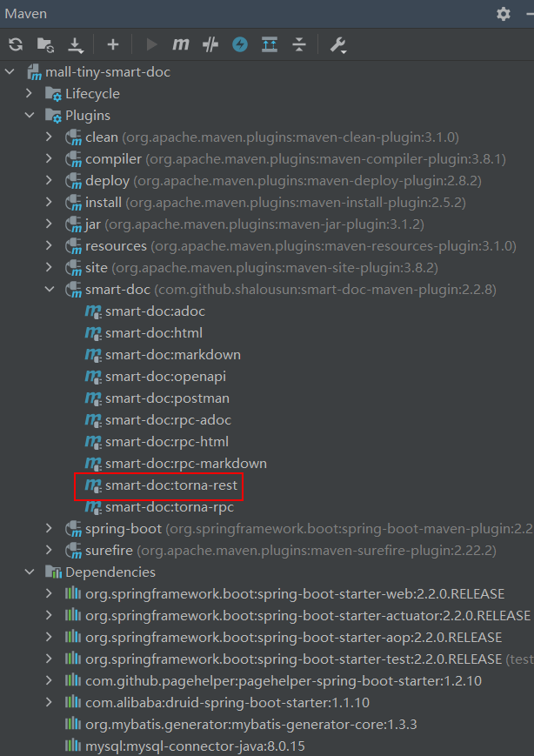Expand the compiler plugin
The width and height of the screenshot is (534, 756).
pos(49,158)
